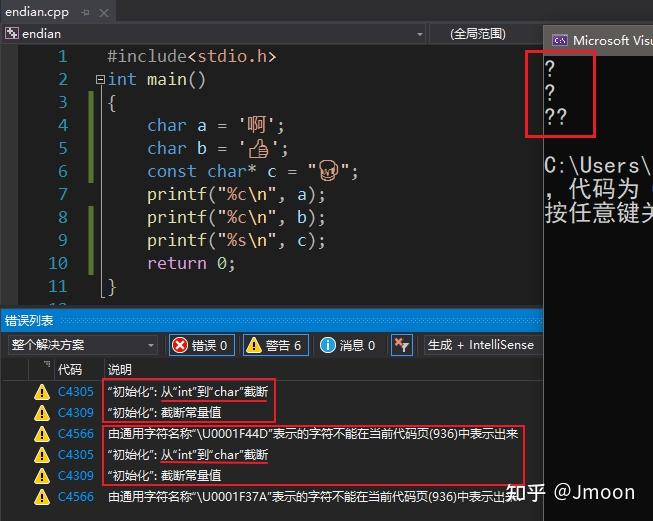Toggle the 错误 0 errors filter
Viewport: 653px width, 521px height.
202,345
